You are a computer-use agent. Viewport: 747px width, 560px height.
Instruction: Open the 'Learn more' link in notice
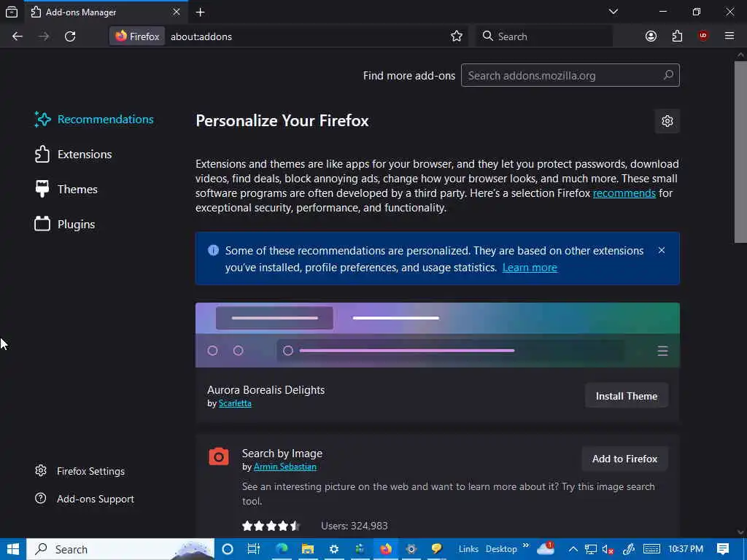(530, 268)
